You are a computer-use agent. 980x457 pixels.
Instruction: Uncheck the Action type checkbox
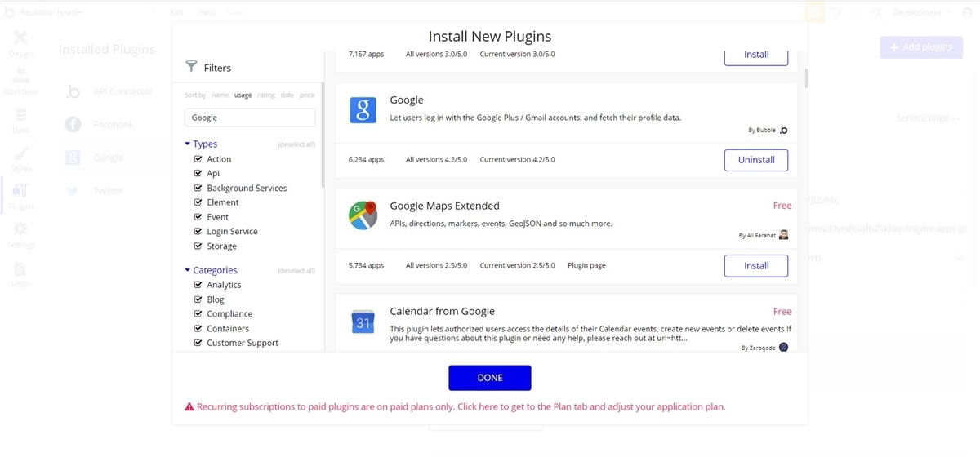coord(198,159)
